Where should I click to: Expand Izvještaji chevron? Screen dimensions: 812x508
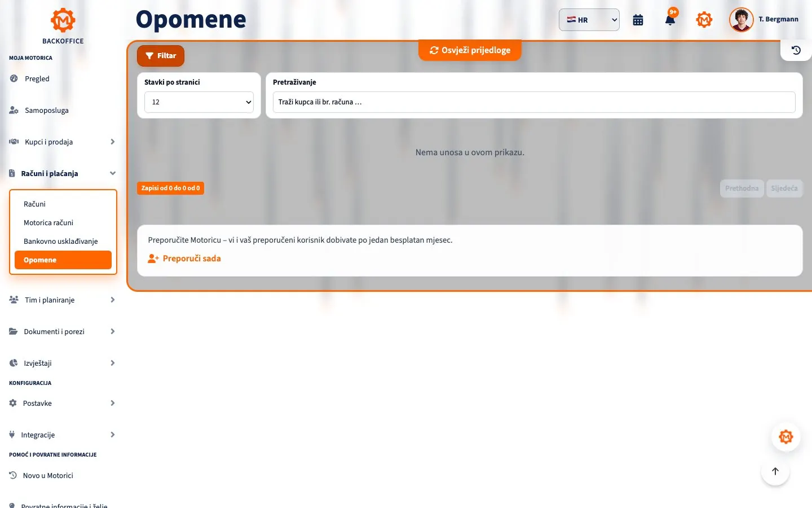point(112,363)
